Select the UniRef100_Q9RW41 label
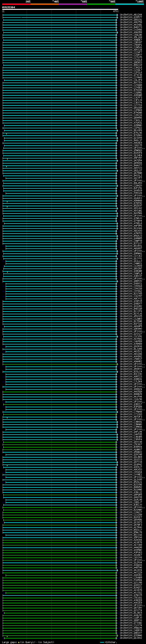 click(x=131, y=254)
